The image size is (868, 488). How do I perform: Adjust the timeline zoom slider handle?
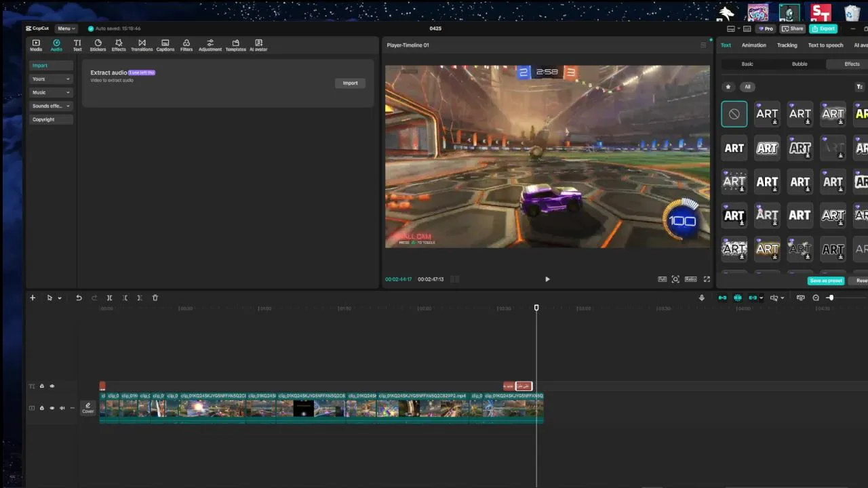pyautogui.click(x=830, y=298)
